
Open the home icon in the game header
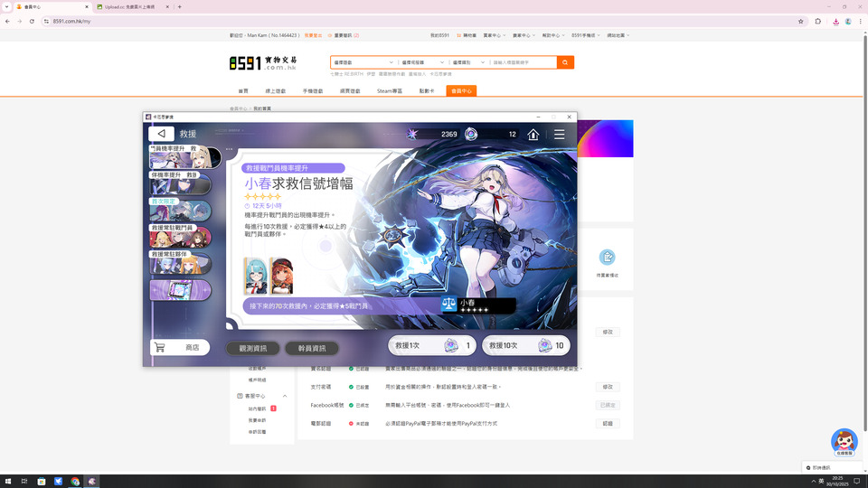[533, 135]
